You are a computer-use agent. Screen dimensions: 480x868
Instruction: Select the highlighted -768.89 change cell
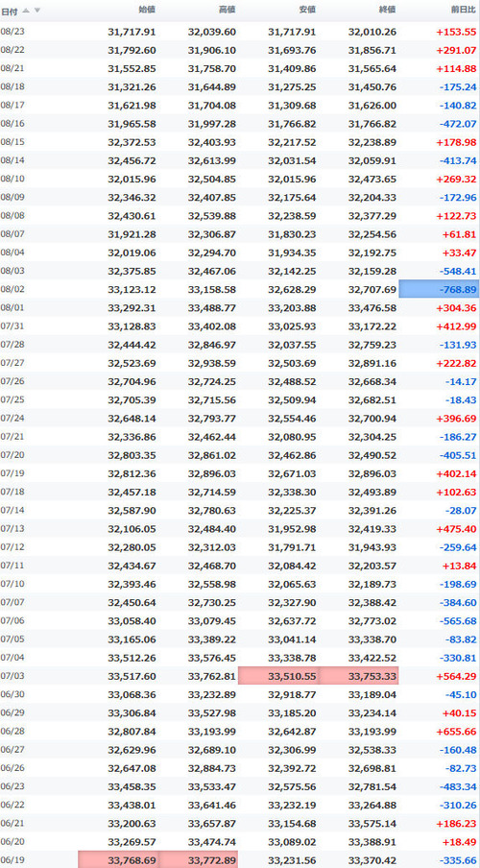pyautogui.click(x=439, y=290)
